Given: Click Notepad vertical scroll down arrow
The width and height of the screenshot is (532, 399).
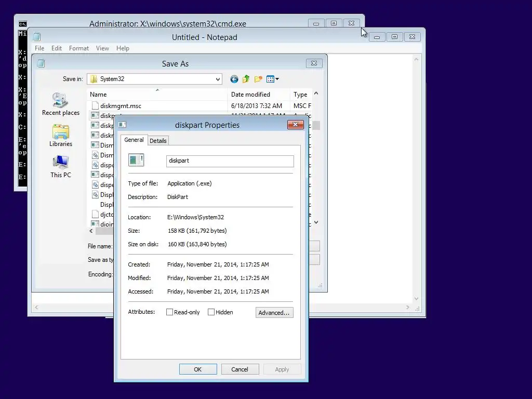Looking at the screenshot, I should point(416,299).
